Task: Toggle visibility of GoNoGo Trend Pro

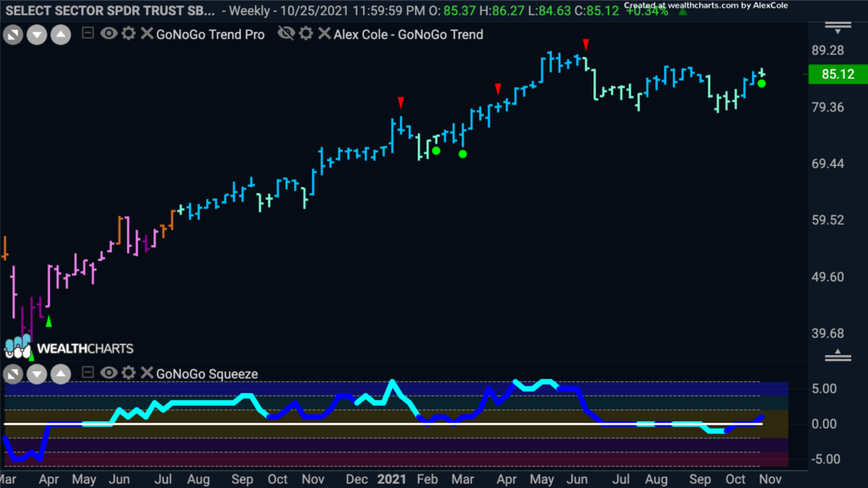Action: [x=108, y=34]
